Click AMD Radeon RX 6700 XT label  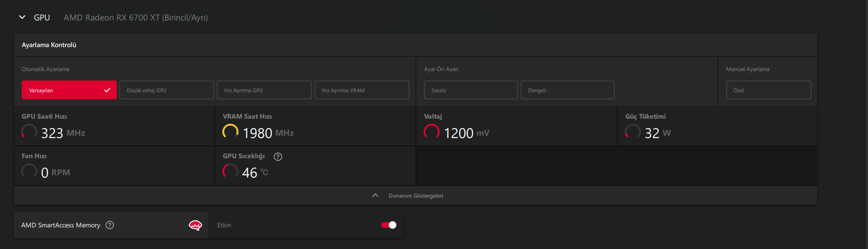(x=136, y=17)
